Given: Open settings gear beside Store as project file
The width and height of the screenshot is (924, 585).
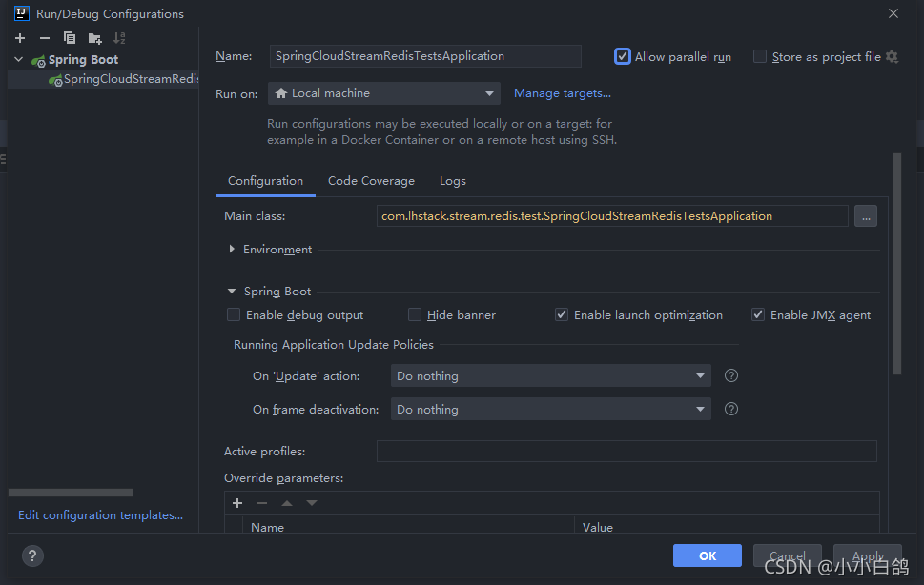Looking at the screenshot, I should pyautogui.click(x=892, y=57).
